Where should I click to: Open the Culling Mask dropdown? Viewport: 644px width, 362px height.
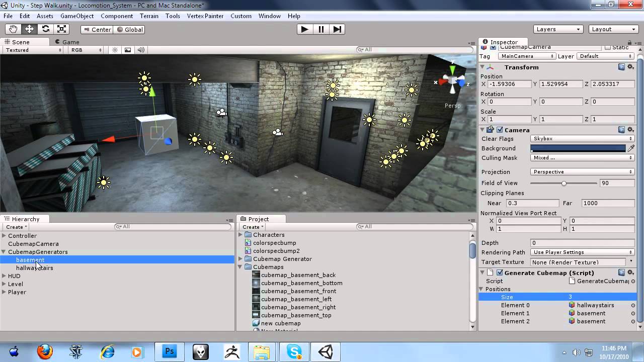click(582, 158)
